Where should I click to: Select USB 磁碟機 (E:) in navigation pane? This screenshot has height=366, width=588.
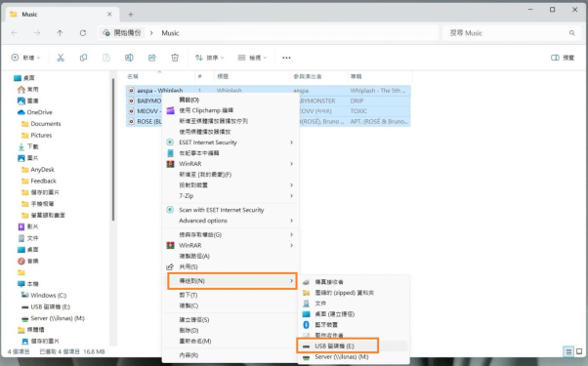(x=50, y=306)
